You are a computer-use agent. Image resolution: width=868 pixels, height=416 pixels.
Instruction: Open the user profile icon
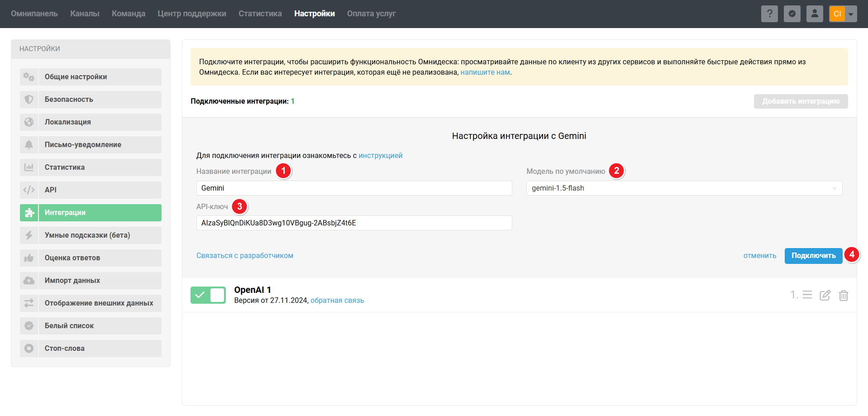(x=815, y=14)
